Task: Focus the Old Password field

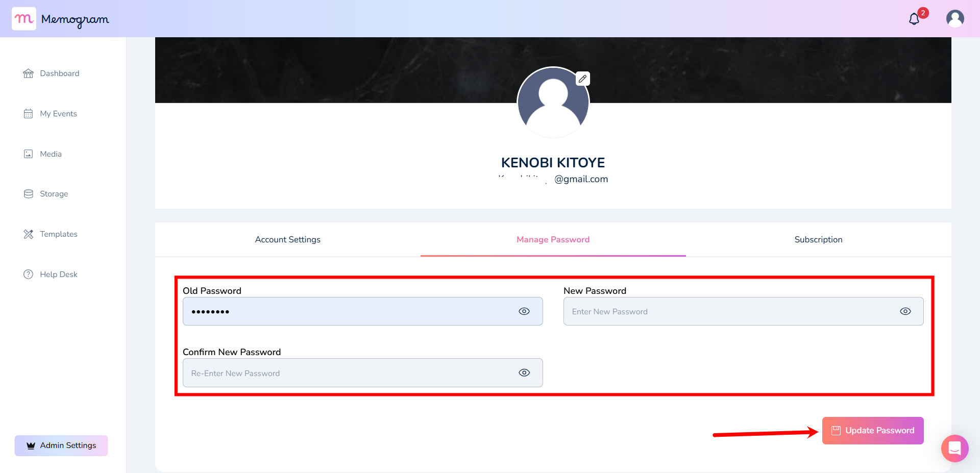Action: coord(363,311)
